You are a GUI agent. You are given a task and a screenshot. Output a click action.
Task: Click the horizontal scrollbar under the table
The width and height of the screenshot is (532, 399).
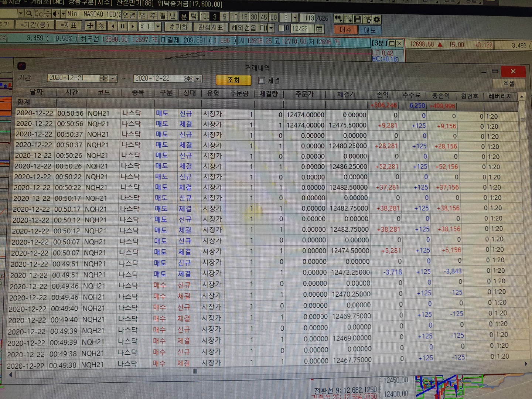pos(195,371)
